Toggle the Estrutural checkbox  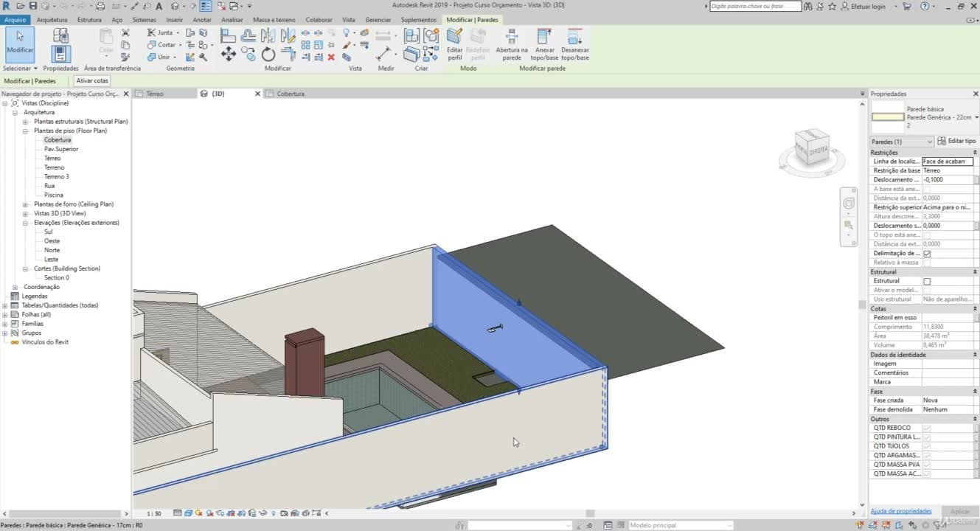[927, 281]
